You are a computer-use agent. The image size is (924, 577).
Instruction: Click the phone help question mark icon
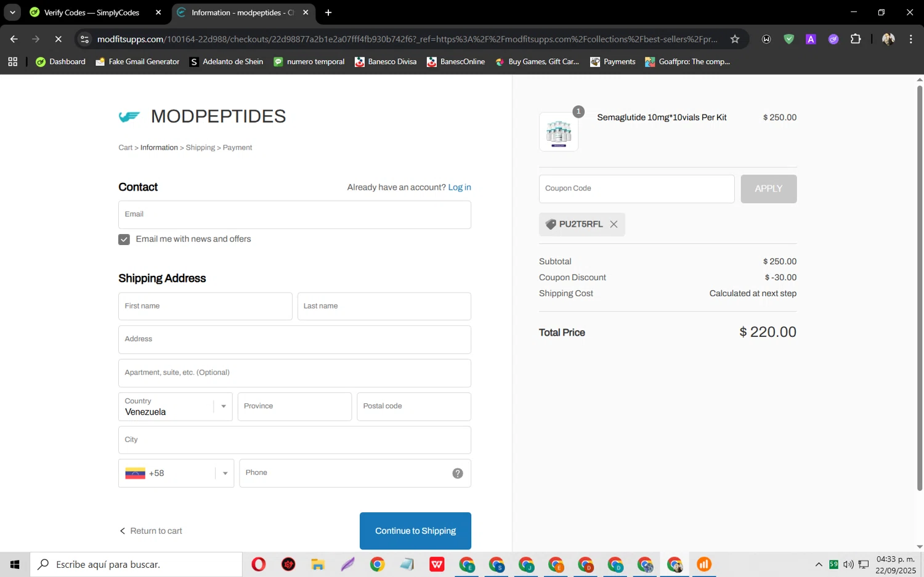458,473
